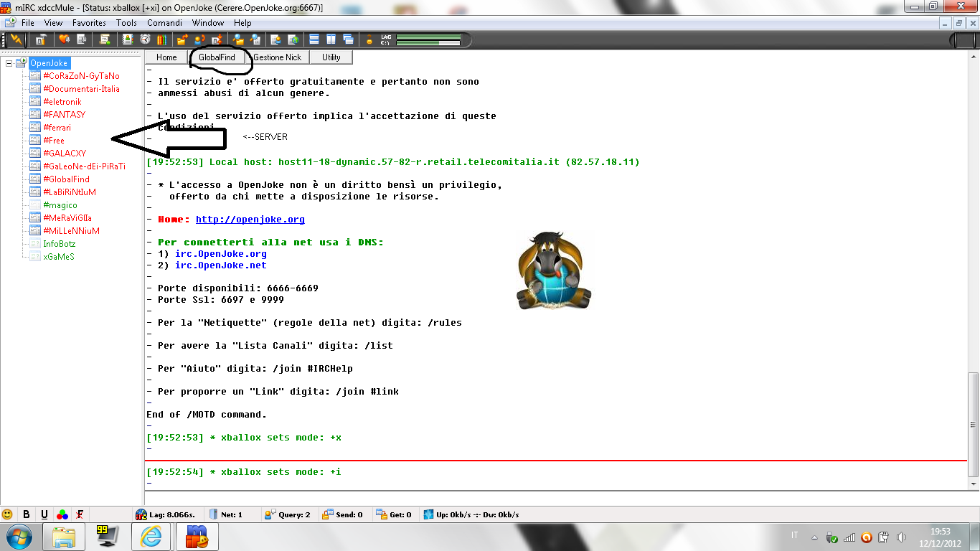This screenshot has height=551, width=980.
Task: Switch to the GlobalFind tab
Action: 217,57
